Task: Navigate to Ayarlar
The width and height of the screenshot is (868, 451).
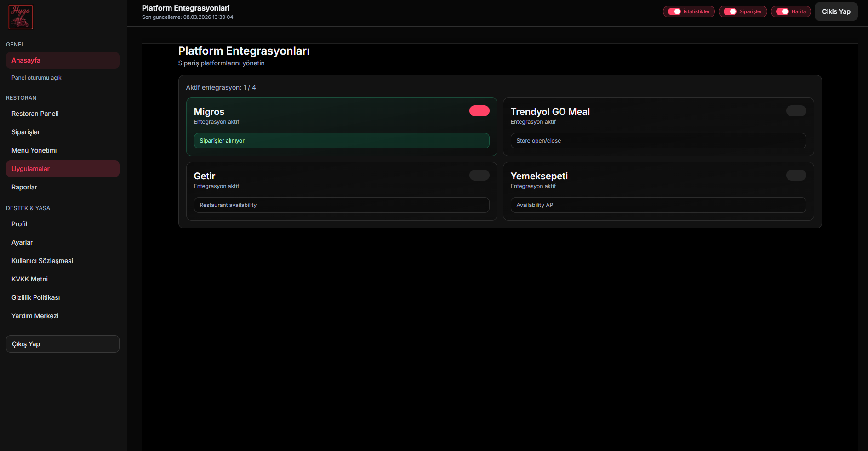Action: point(22,242)
